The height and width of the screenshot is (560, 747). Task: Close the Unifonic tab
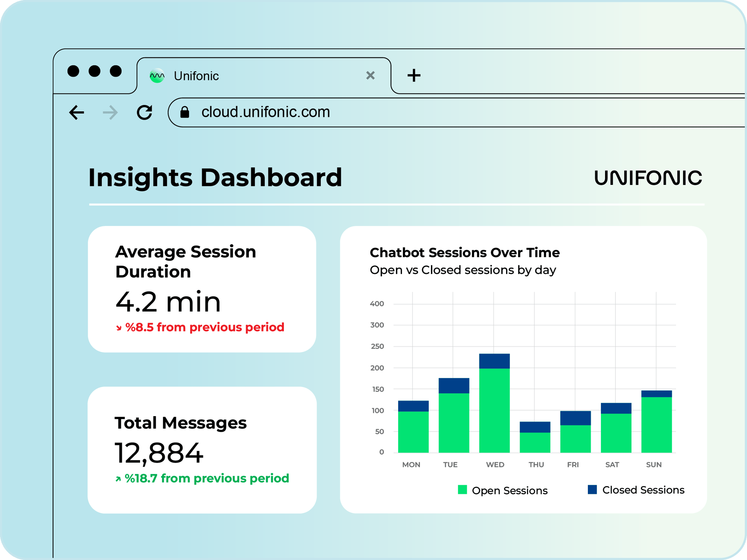coord(370,75)
